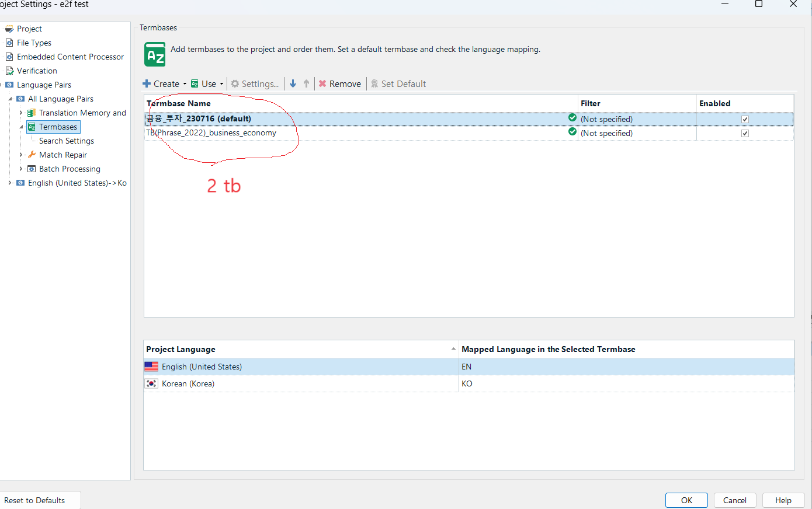Toggle Enabled checkbox for business_economy termbase
The width and height of the screenshot is (812, 509).
pos(745,133)
